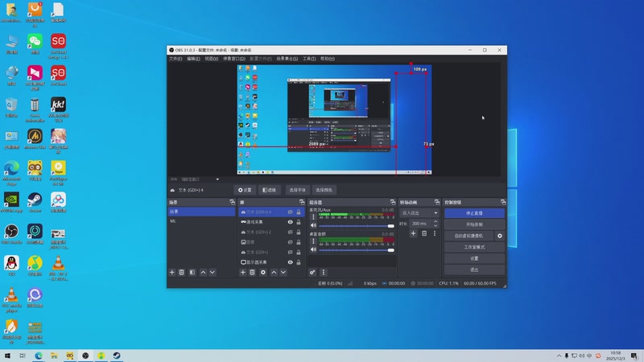This screenshot has height=362, width=644.
Task: Mute the 麦克风/Aux speaker icon
Action: [314, 225]
